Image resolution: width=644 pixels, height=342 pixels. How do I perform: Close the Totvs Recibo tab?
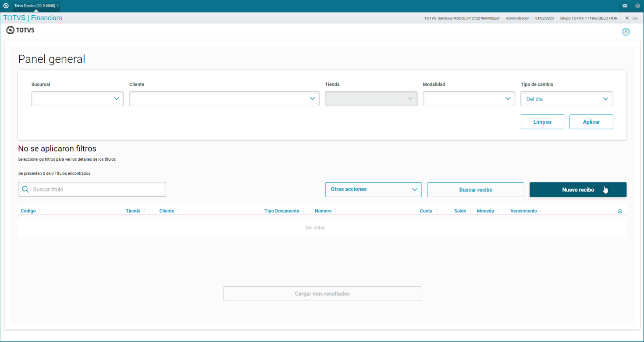click(57, 6)
